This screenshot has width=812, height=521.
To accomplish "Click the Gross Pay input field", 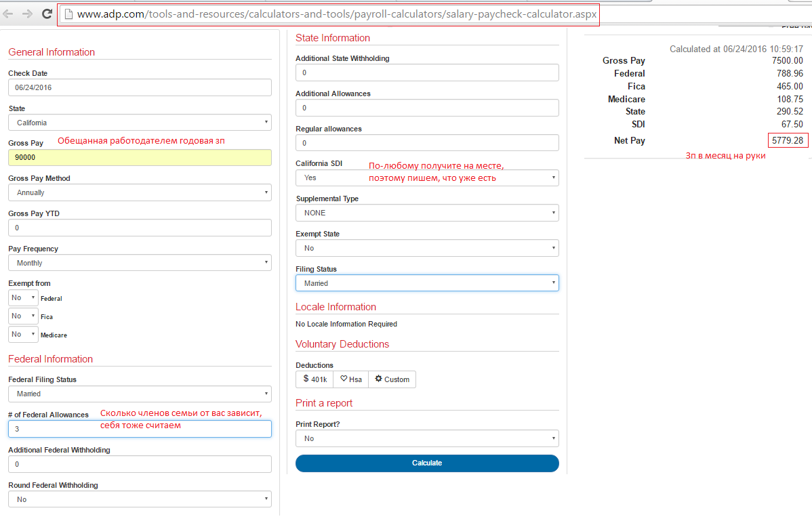I will point(140,157).
